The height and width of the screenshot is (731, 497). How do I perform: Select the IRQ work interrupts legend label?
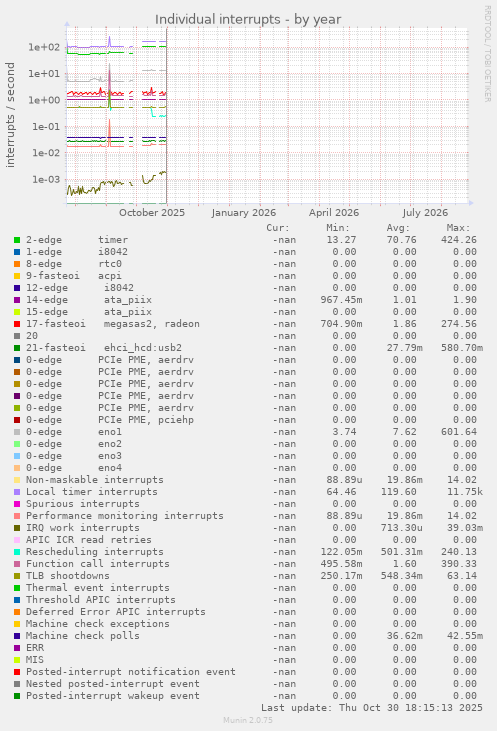[x=83, y=528]
